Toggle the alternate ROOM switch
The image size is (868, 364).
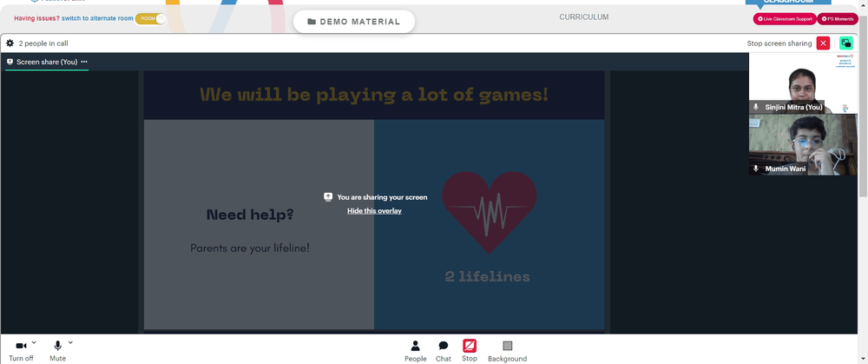(x=150, y=18)
